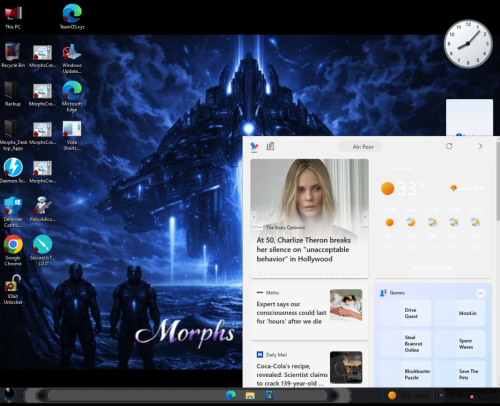Open the SecureUxTheme 3.0.0 desktop icon
This screenshot has height=406, width=500.
42,250
